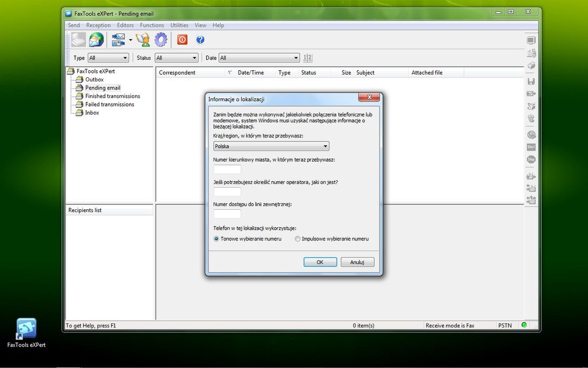
Task: Click the sort order icon beside Date filter
Action: tap(308, 58)
